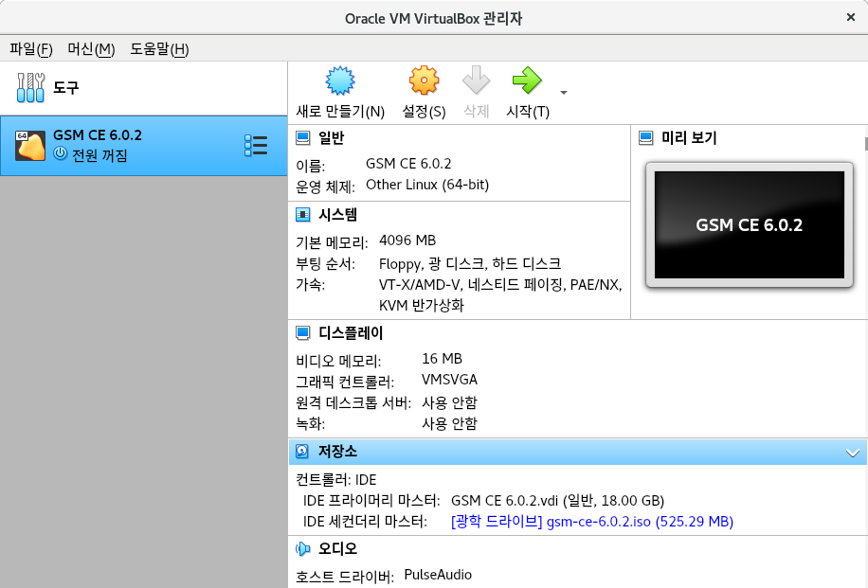Click '사용 안함' next to 녹화

tap(449, 423)
